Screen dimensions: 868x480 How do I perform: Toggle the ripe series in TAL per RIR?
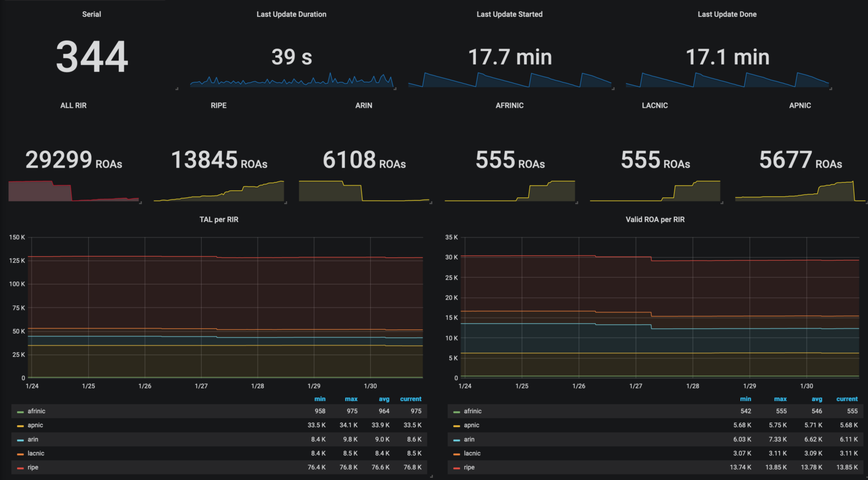[x=32, y=468]
